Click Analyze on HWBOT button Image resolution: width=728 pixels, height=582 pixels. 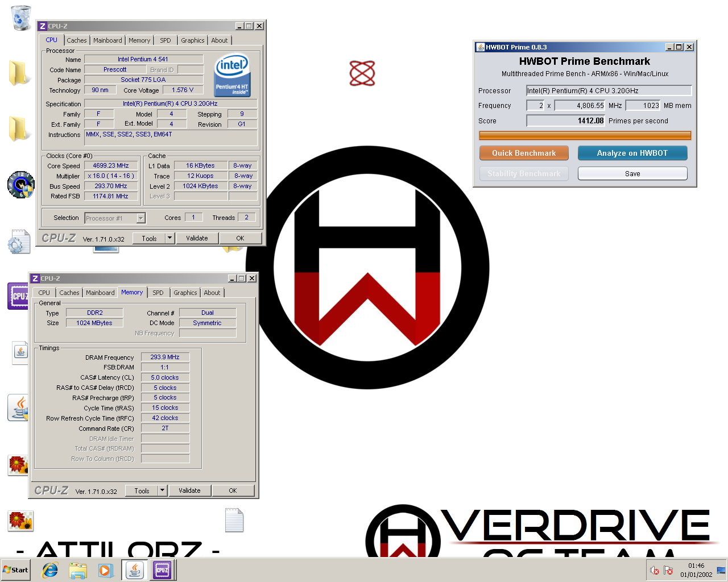632,153
